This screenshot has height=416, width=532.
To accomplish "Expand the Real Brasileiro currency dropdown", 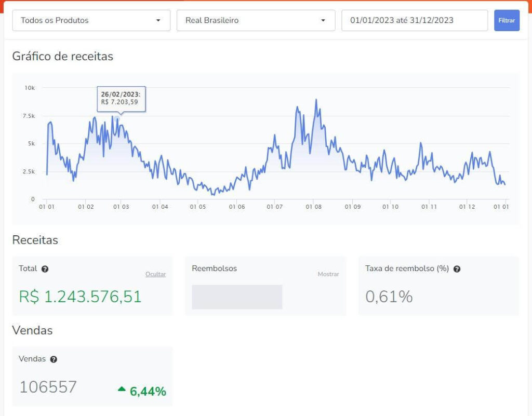I will click(x=256, y=21).
